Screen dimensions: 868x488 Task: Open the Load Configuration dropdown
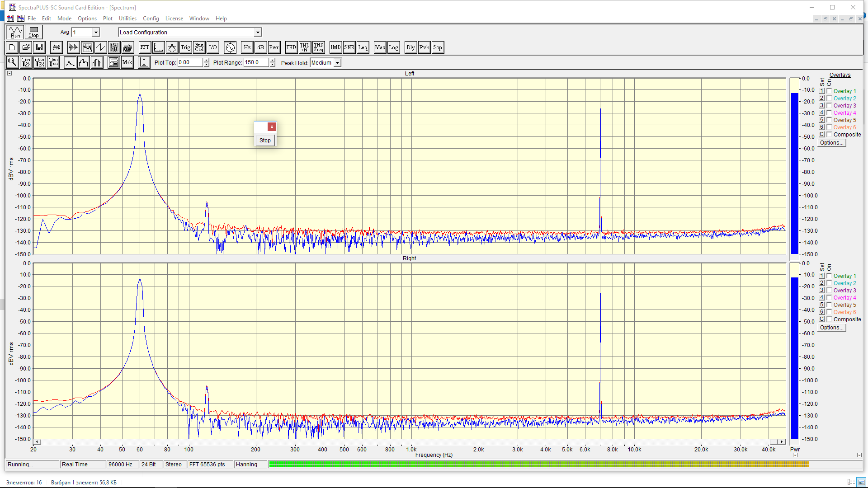pyautogui.click(x=258, y=33)
